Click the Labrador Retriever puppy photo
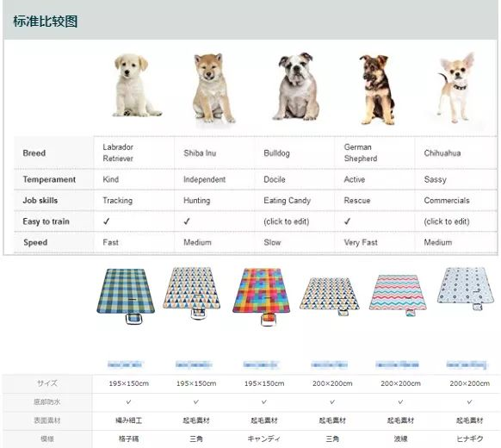The image size is (501, 448). pyautogui.click(x=137, y=85)
